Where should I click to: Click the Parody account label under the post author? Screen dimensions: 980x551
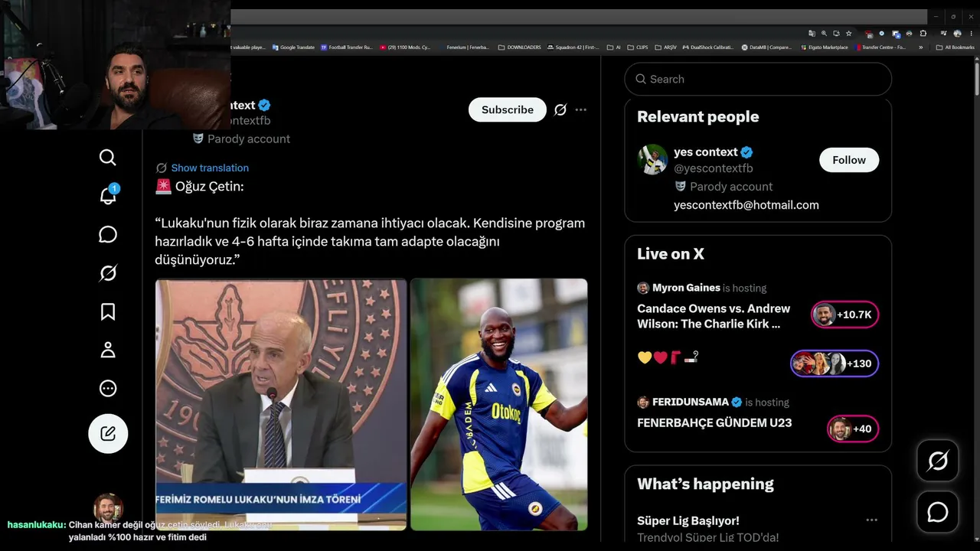point(249,139)
